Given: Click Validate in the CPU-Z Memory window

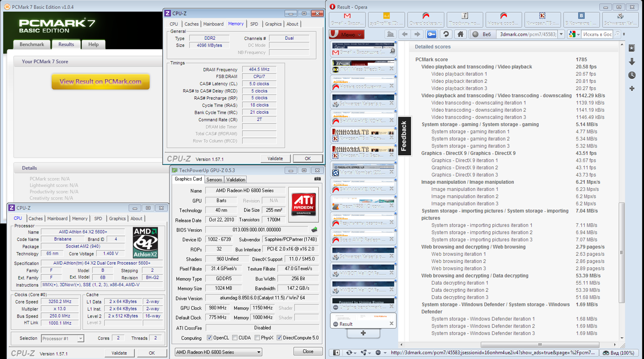Looking at the screenshot, I should point(275,158).
